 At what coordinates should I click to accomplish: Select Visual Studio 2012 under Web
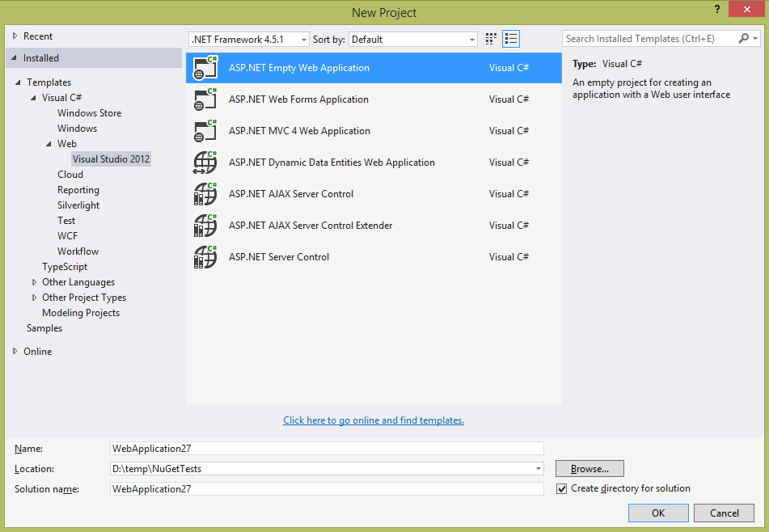pyautogui.click(x=111, y=158)
